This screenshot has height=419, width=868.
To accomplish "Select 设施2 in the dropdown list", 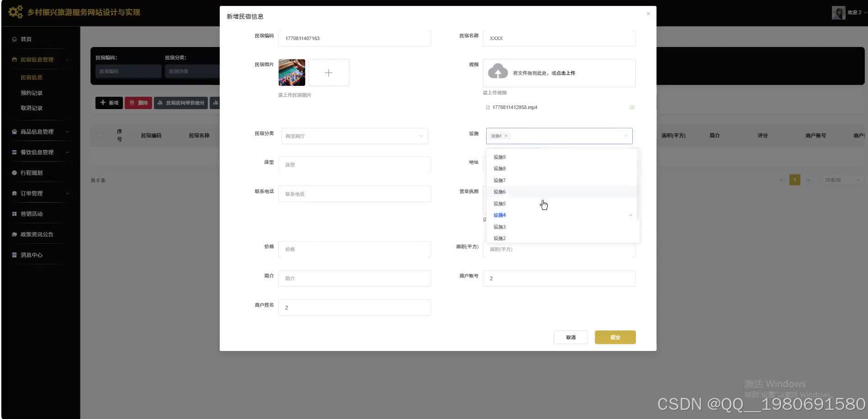I will pos(561,238).
